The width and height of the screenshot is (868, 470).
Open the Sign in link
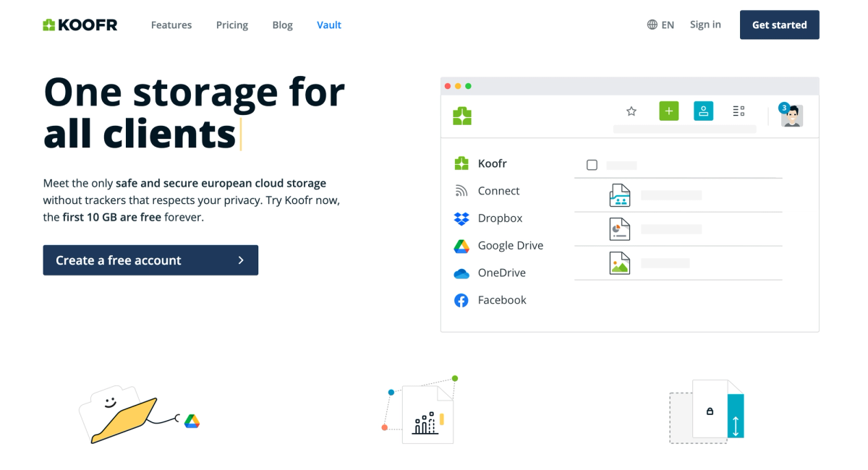(705, 24)
